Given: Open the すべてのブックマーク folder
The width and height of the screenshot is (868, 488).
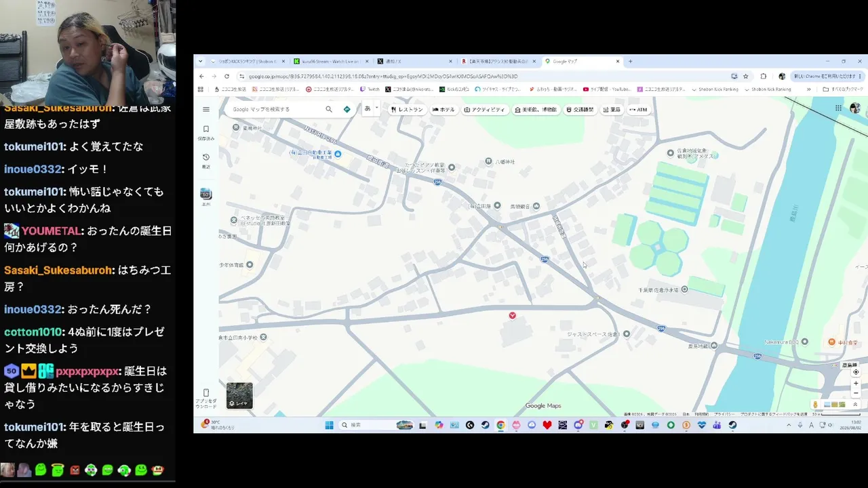Looking at the screenshot, I should coord(843,89).
